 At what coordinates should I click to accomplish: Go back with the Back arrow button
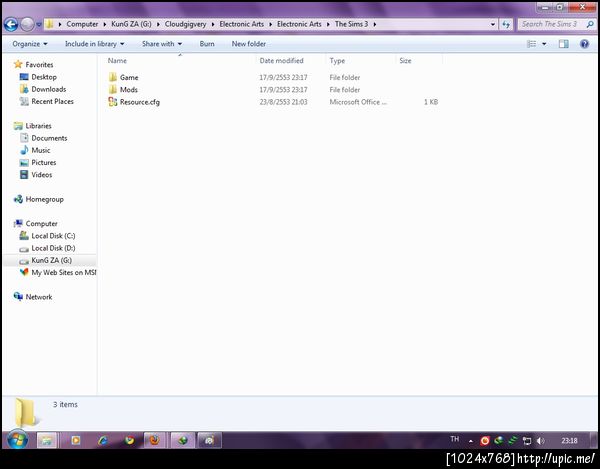point(11,24)
